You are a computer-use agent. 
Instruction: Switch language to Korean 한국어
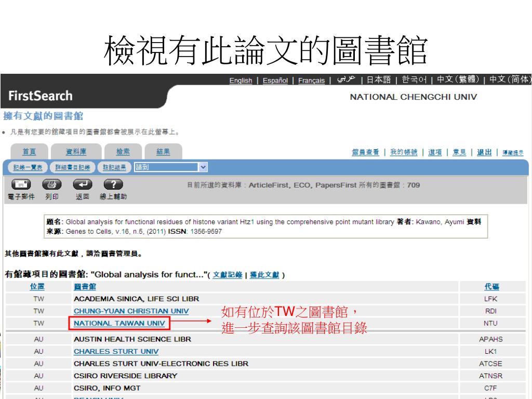pyautogui.click(x=414, y=79)
